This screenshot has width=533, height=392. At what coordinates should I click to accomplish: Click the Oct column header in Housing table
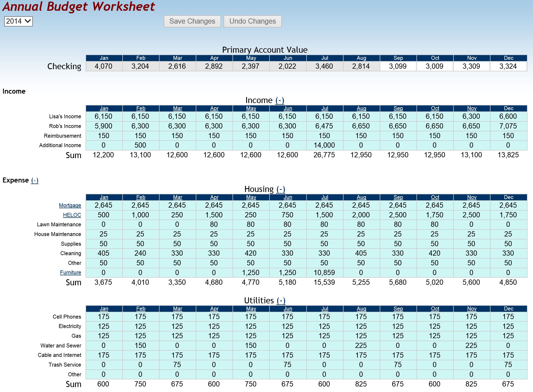pyautogui.click(x=435, y=197)
